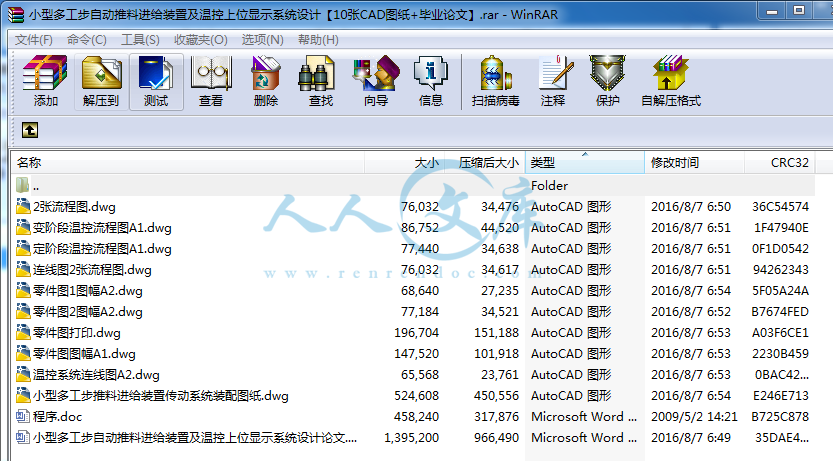833x461 pixels.
Task: Click the Folder type cell
Action: [549, 185]
